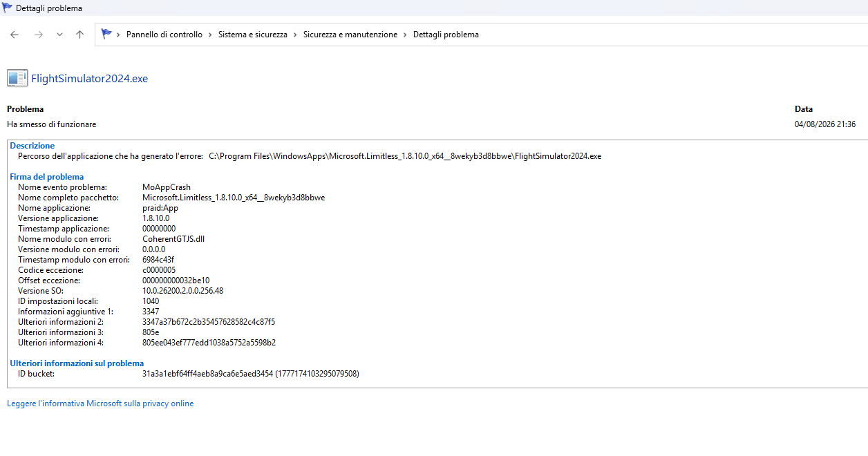Screen dimensions: 868x456
Task: Click the Descrizione section heading
Action: pos(32,146)
